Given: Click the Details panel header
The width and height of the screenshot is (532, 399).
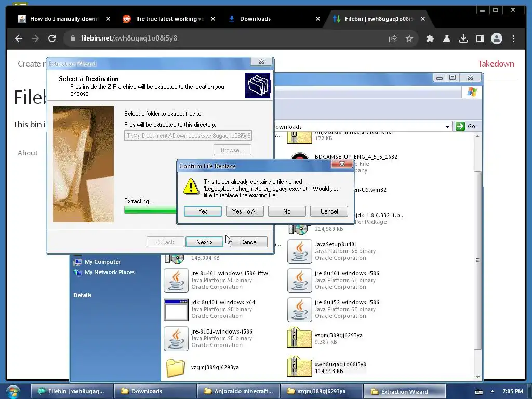Looking at the screenshot, I should click(x=83, y=295).
